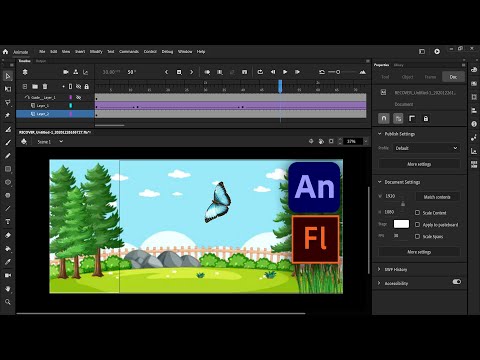
Task: Select the Oval tool
Action: point(8,182)
